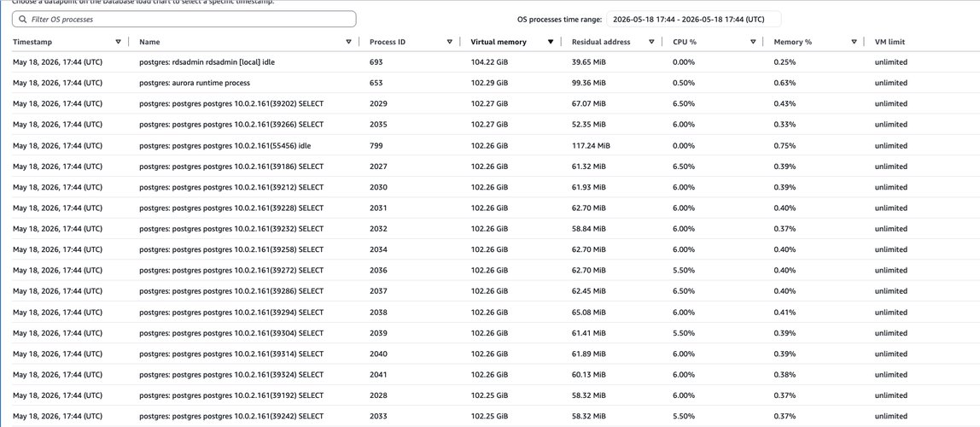Select the process name with port 39286
Viewport: 980px width, 427px height.
(231, 291)
